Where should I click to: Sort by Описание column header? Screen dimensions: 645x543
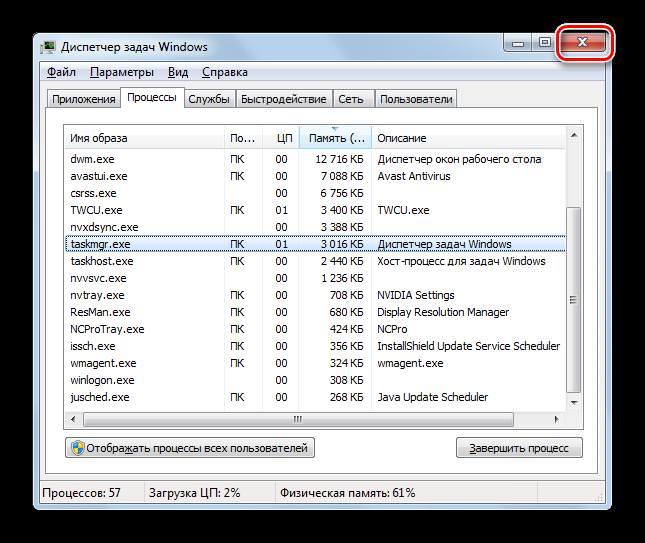[469, 138]
